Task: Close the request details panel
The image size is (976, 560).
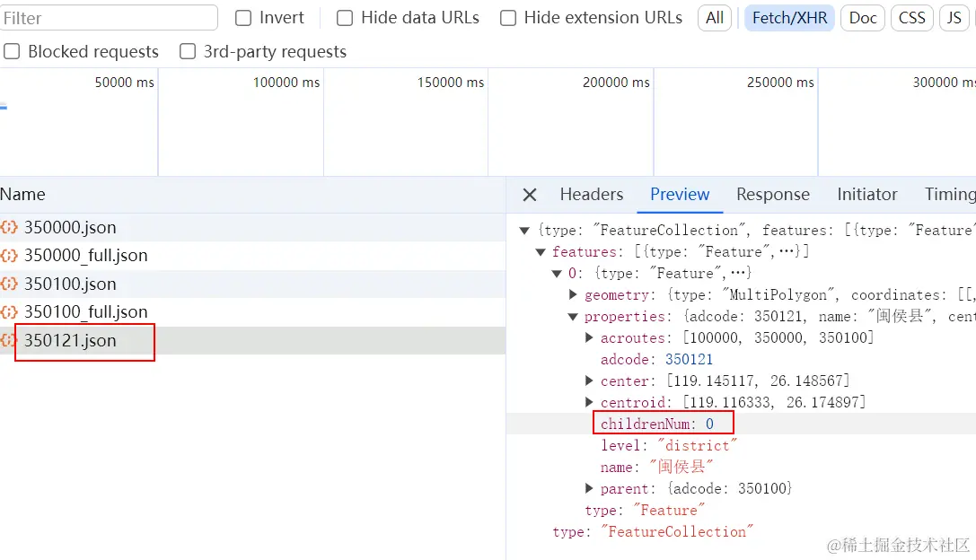Action: [530, 195]
